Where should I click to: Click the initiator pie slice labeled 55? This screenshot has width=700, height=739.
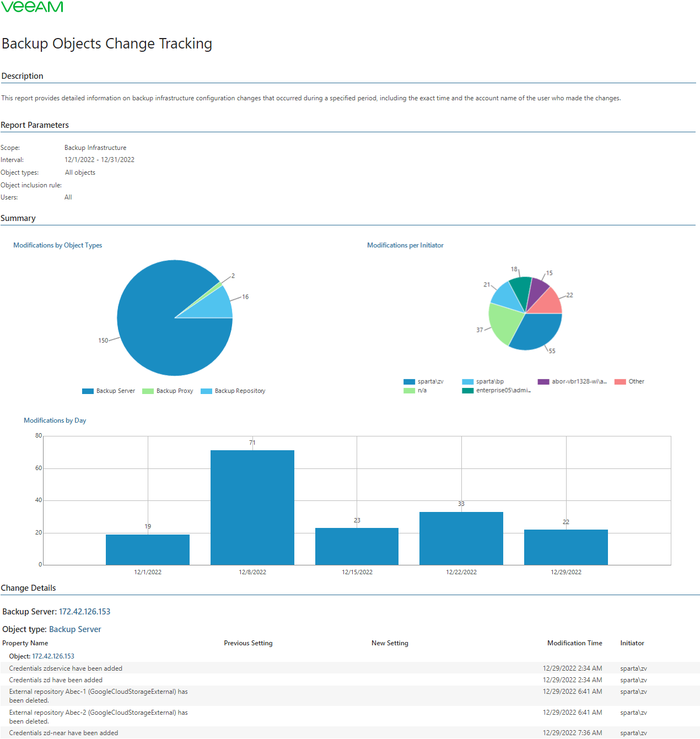537,332
